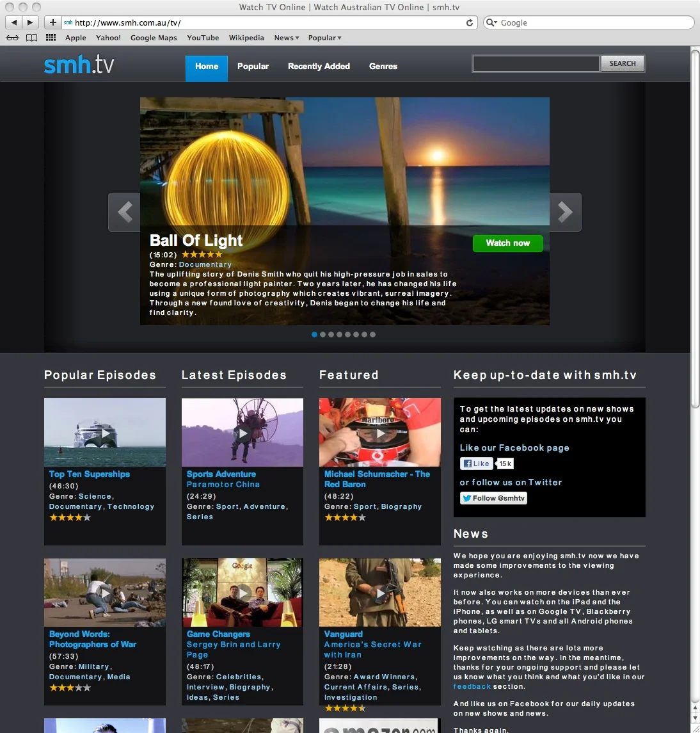Image resolution: width=700 pixels, height=733 pixels.
Task: Show all bookmarks via the book icon
Action: [31, 38]
